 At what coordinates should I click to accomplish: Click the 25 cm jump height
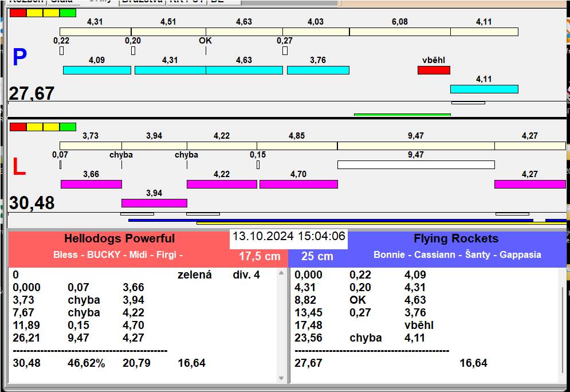tap(317, 256)
